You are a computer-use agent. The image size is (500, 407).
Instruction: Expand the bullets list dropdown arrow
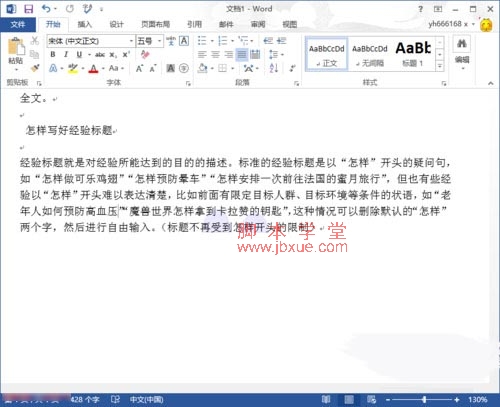[212, 41]
